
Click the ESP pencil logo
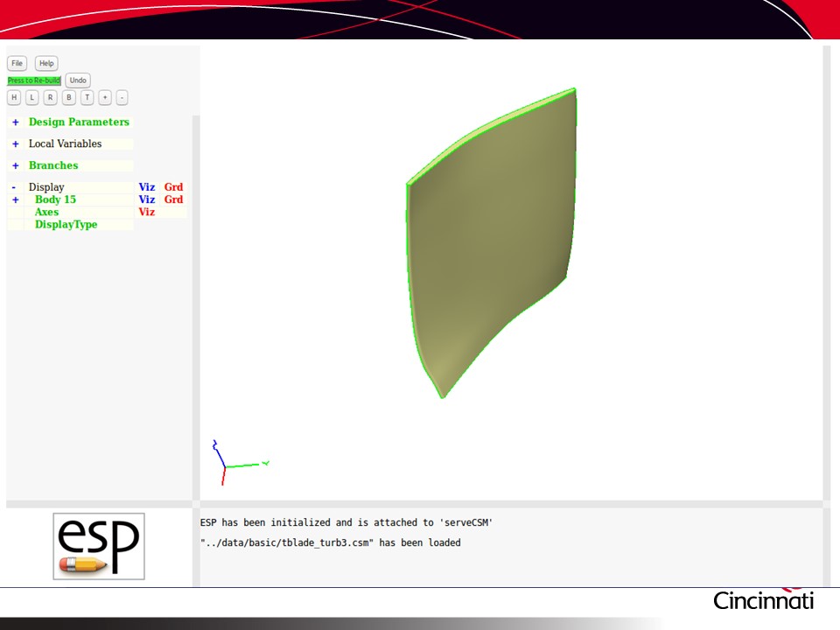(99, 546)
